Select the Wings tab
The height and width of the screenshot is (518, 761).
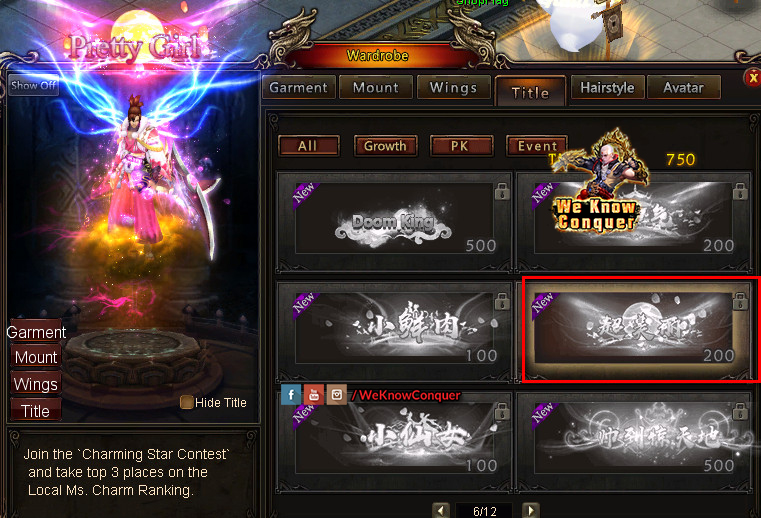(453, 87)
